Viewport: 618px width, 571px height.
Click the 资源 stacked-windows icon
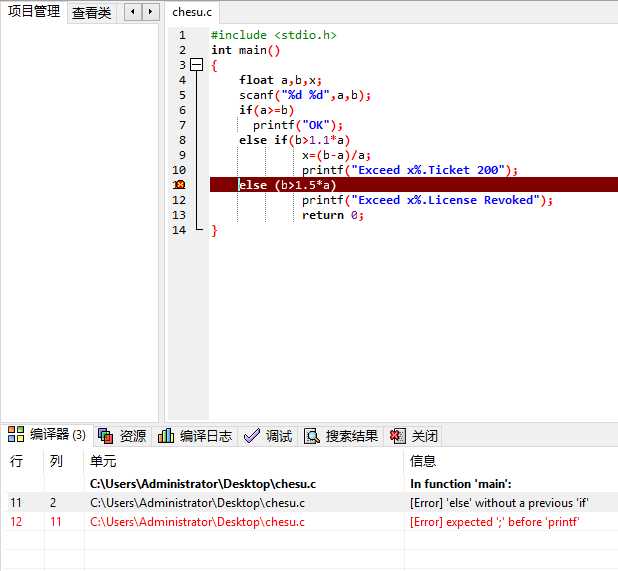click(x=105, y=436)
